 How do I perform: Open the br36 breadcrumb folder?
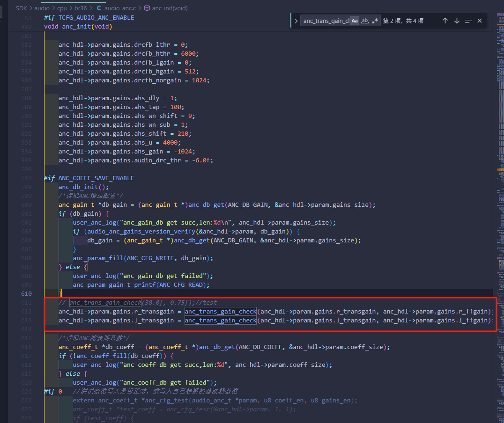click(81, 8)
